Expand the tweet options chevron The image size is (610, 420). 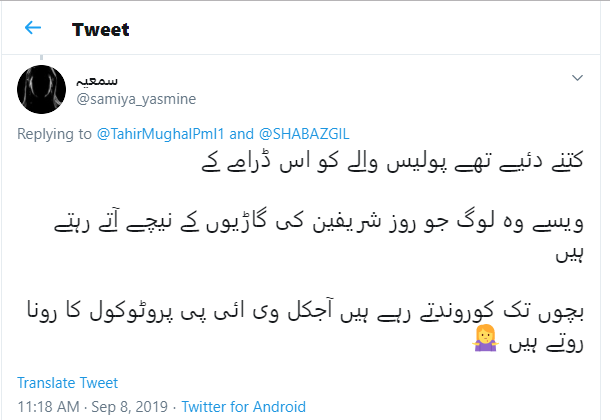577,77
